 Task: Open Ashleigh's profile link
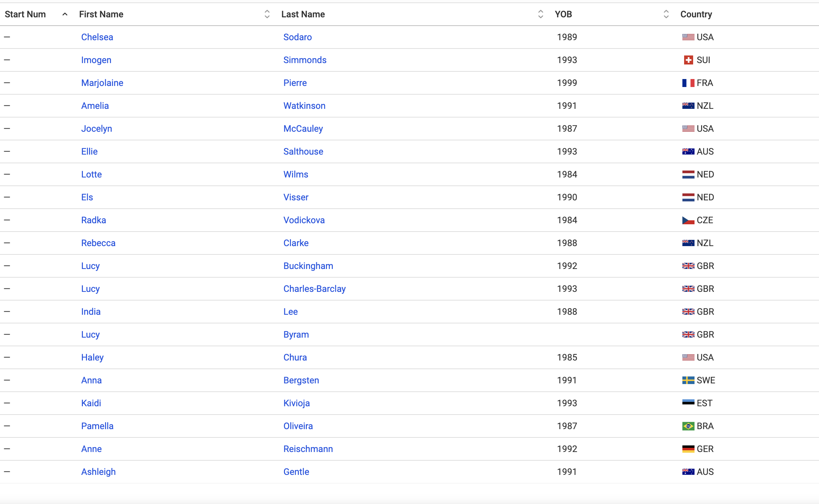coord(98,472)
